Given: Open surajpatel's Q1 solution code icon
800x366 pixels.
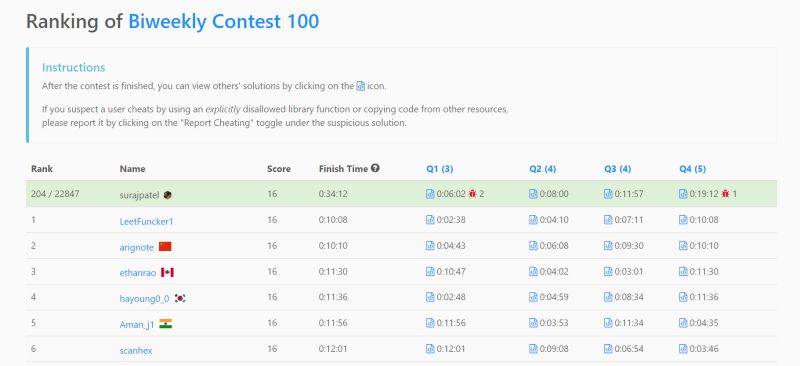Looking at the screenshot, I should coord(430,194).
